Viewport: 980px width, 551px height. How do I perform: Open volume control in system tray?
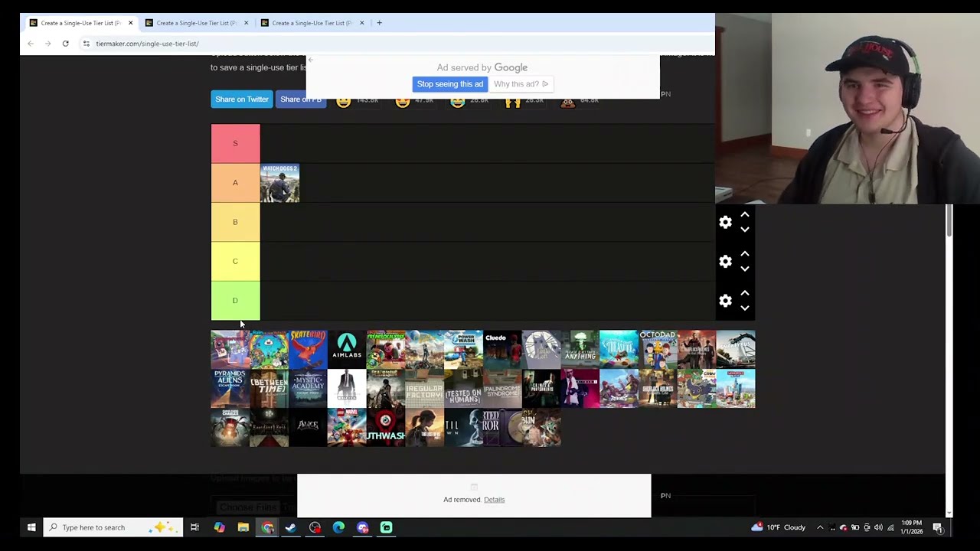(878, 527)
